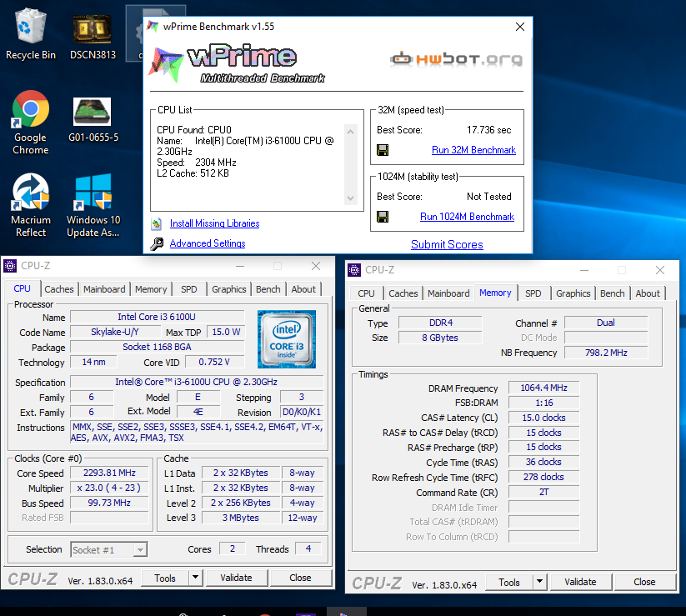Click Submit Scores link

pos(447,244)
